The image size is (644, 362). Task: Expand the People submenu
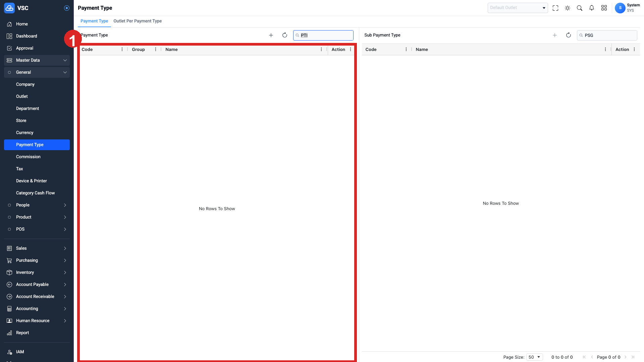(x=37, y=205)
